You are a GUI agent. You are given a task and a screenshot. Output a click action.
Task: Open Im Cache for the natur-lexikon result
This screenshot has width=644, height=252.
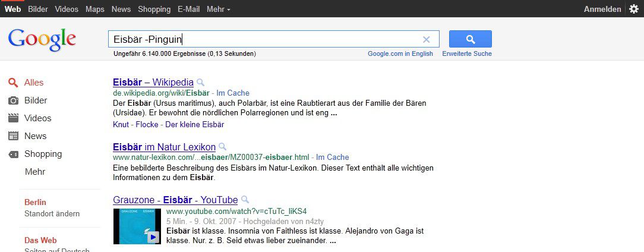coord(333,157)
